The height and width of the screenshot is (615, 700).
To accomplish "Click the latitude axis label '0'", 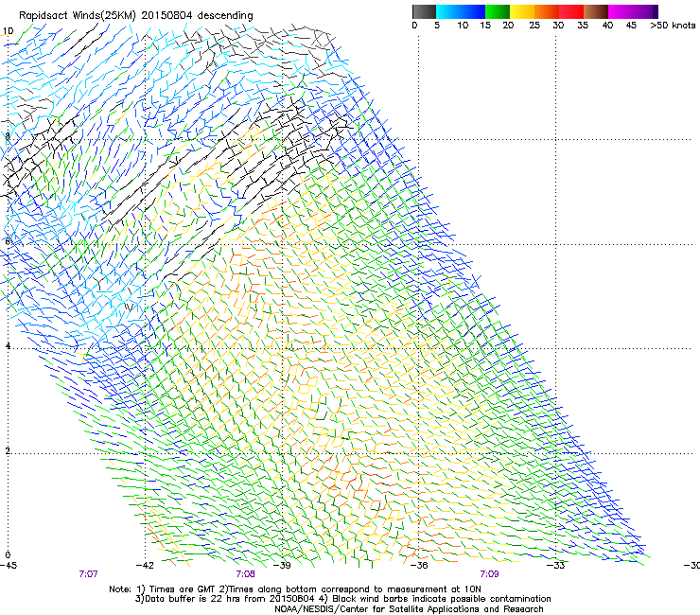I will pos(8,555).
